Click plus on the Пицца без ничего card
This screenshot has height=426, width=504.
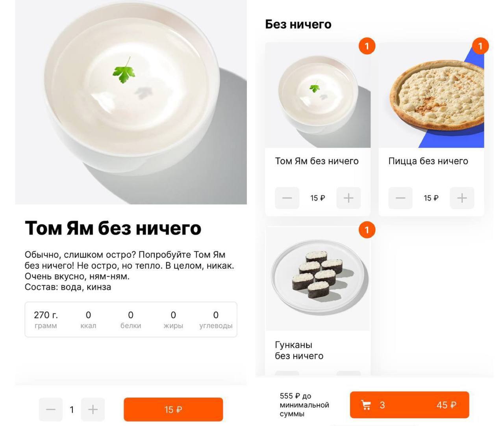coord(462,198)
